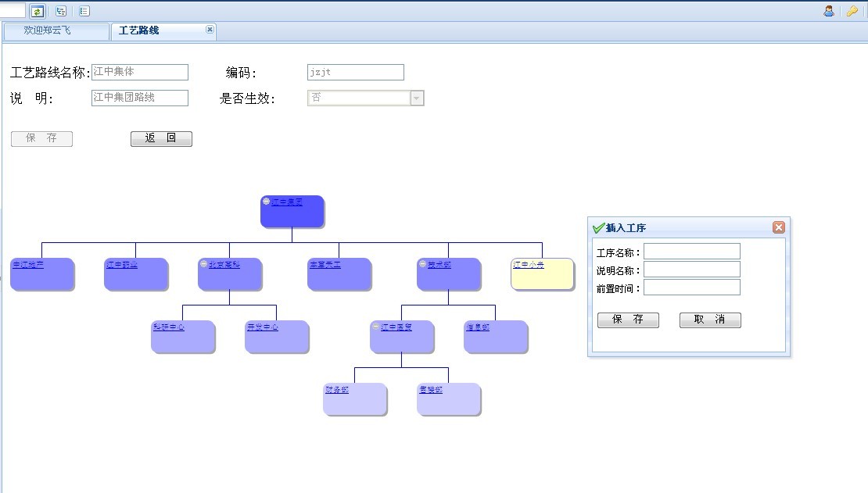Open the 北京高科 node link
Image resolution: width=868 pixels, height=493 pixels.
coord(224,265)
